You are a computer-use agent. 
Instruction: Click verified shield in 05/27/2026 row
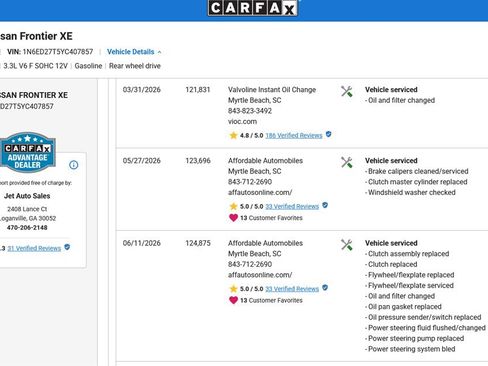(x=325, y=205)
